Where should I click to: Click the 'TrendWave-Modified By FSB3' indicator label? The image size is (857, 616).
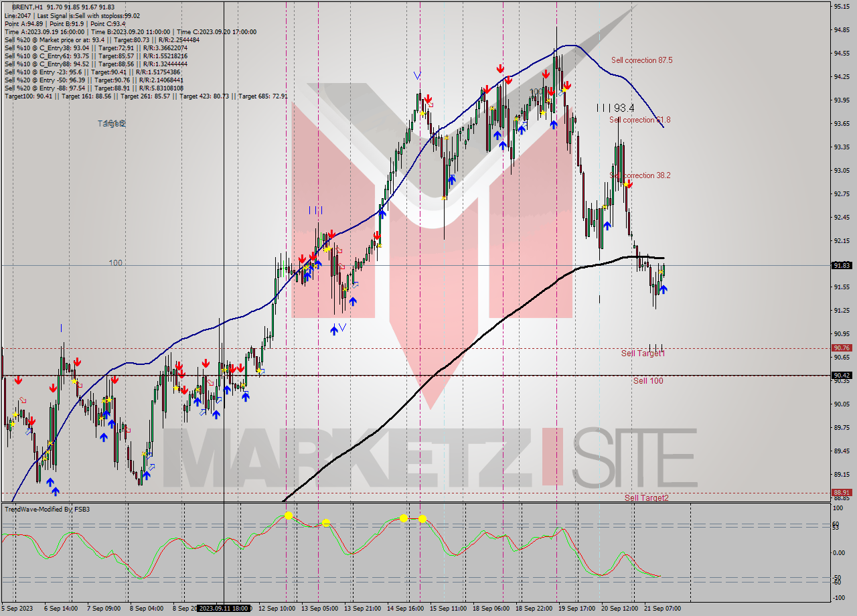click(x=48, y=510)
